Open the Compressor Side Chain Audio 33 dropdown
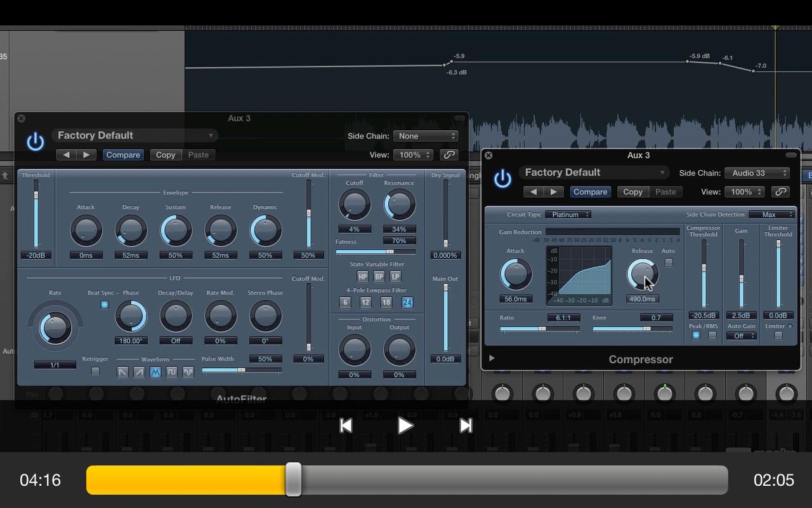 click(757, 173)
